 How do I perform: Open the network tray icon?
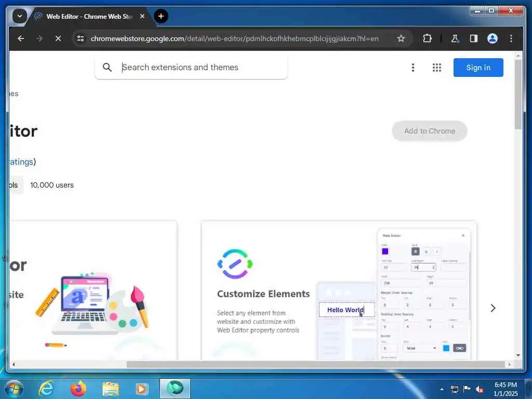[x=454, y=389]
